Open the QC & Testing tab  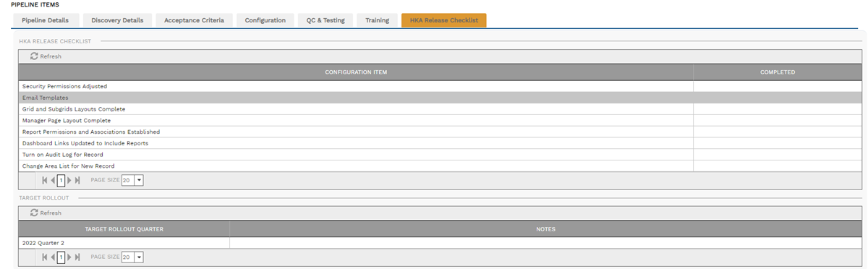325,20
